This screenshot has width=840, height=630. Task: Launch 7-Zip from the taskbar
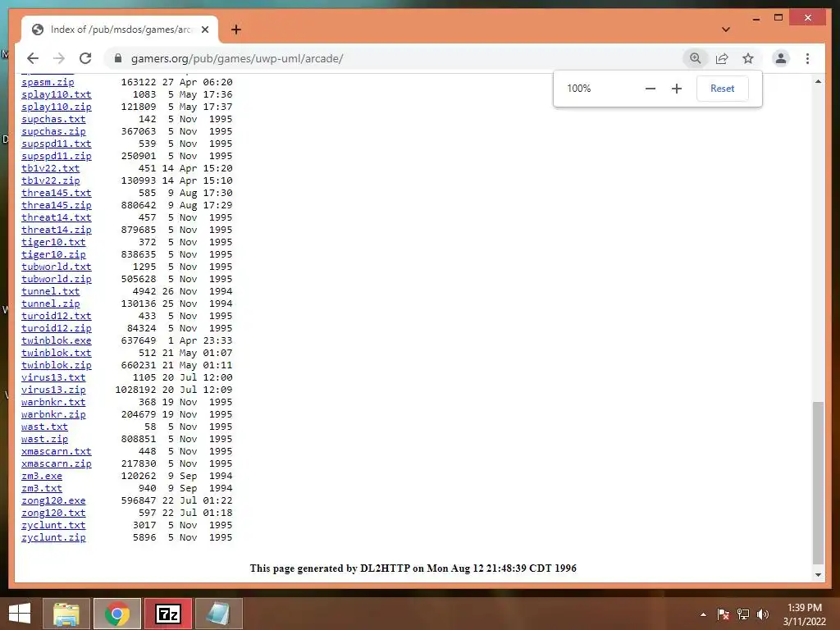(168, 614)
